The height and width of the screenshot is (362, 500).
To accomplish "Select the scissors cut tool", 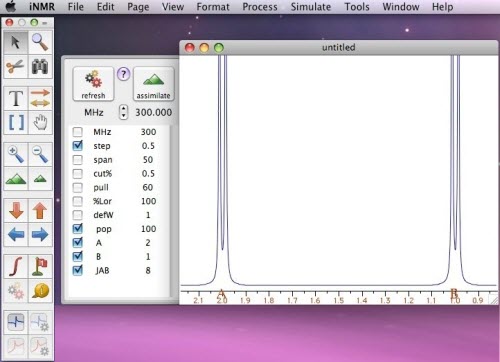I will 16,66.
